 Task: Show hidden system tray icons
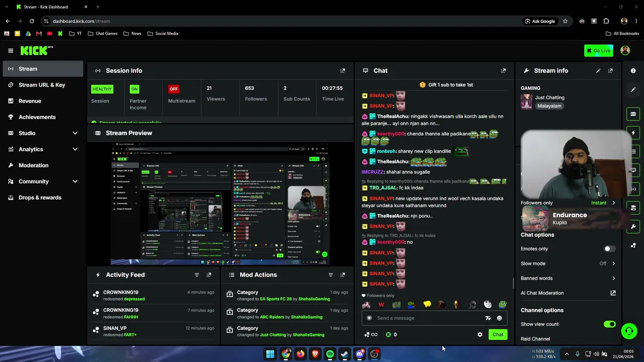pos(567,354)
